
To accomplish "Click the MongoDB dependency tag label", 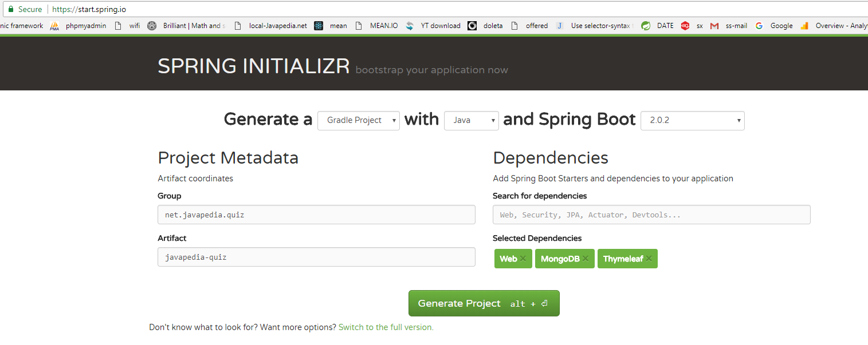I will click(x=560, y=259).
